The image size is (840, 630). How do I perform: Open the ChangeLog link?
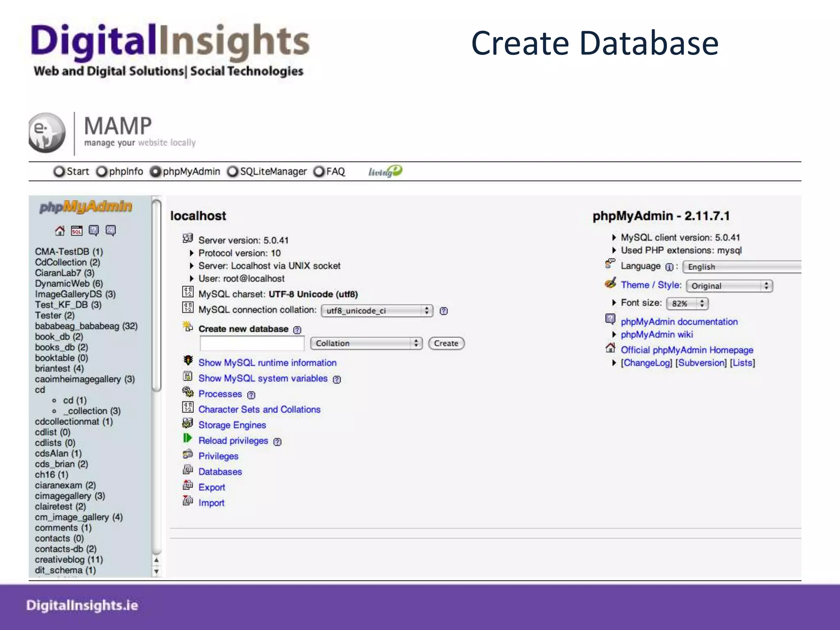[x=646, y=363]
